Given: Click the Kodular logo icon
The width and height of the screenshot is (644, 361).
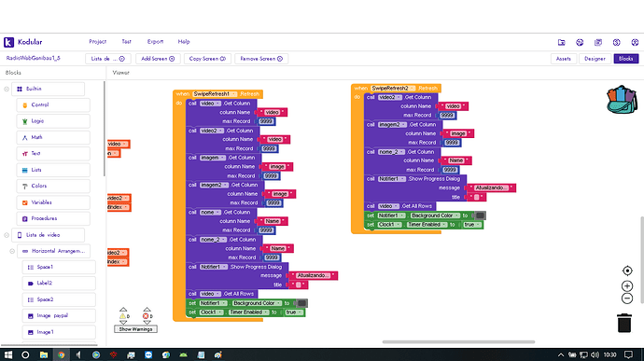Looking at the screenshot, I should click(x=8, y=42).
